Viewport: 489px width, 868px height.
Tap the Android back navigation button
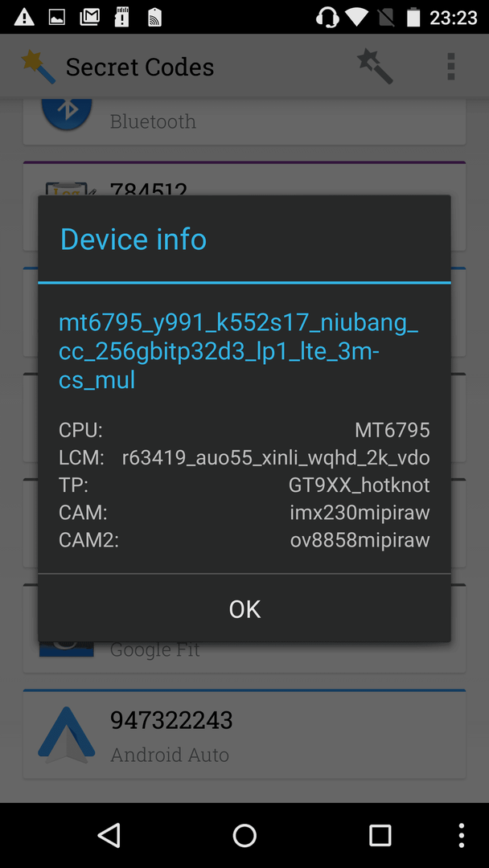[109, 835]
